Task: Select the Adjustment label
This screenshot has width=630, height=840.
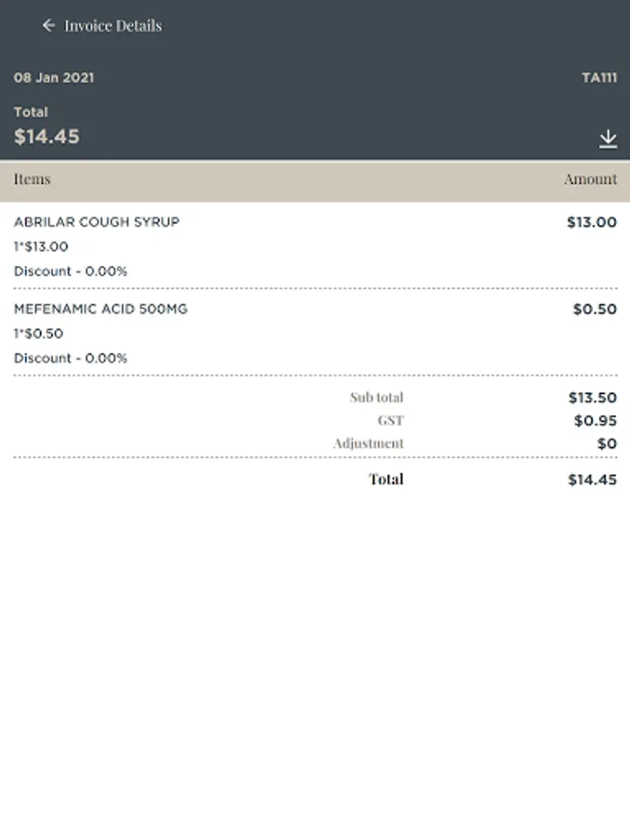Action: (368, 443)
